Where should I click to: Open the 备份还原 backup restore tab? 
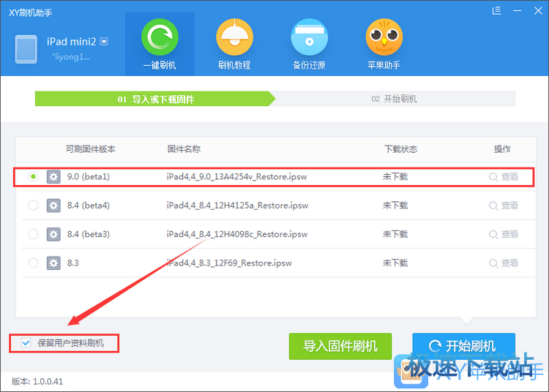point(309,44)
